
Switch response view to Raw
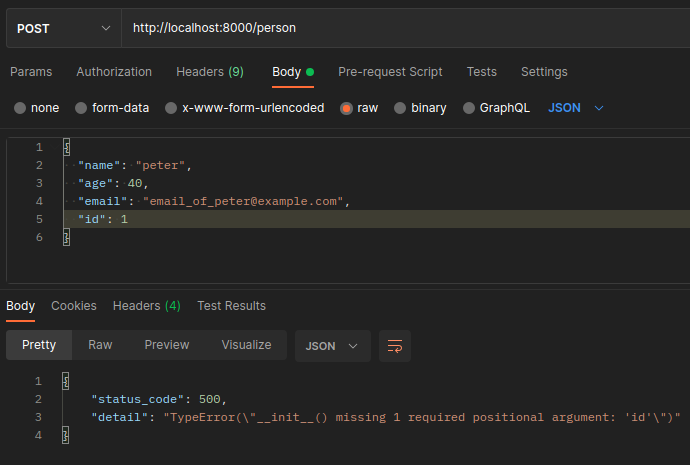click(100, 345)
